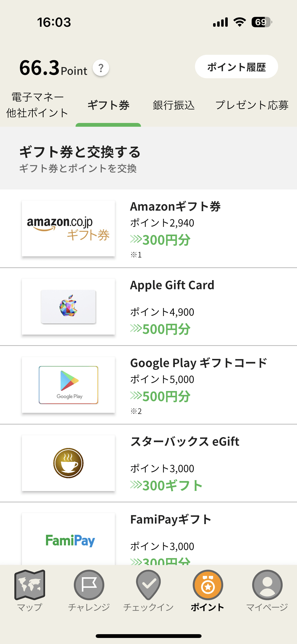Switch to the 銀行振込 tab
The width and height of the screenshot is (297, 644).
click(174, 105)
